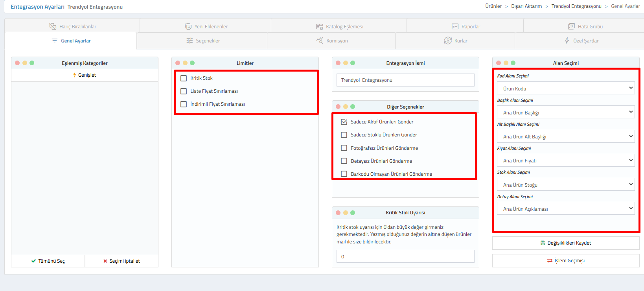
Task: Click the Hariç Bırakılanlar tab icon
Action: (x=53, y=26)
